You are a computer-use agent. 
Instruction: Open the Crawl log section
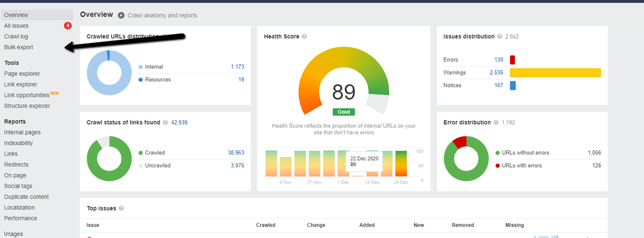point(16,37)
